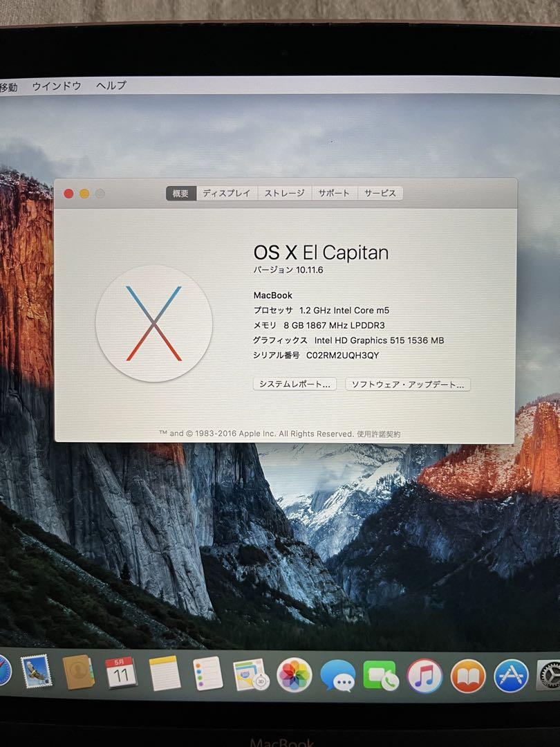Viewport: 560px width, 747px height.
Task: Launch the Notes app from the Dock
Action: (165, 673)
